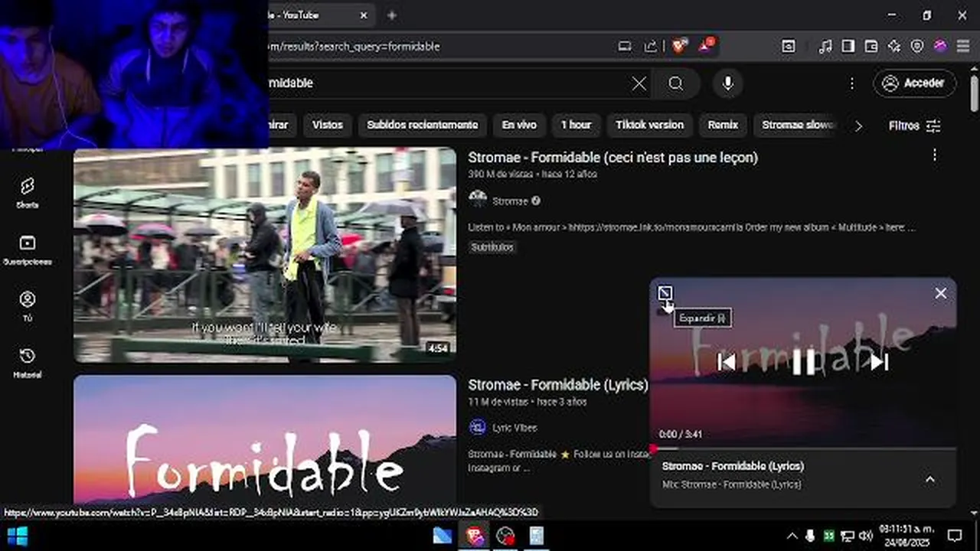Open the Brave VPN icon
Image resolution: width=980 pixels, height=551 pixels.
pos(917,47)
